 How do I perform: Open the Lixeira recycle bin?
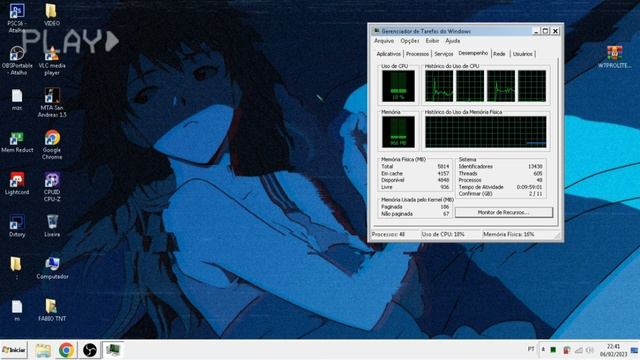click(52, 226)
